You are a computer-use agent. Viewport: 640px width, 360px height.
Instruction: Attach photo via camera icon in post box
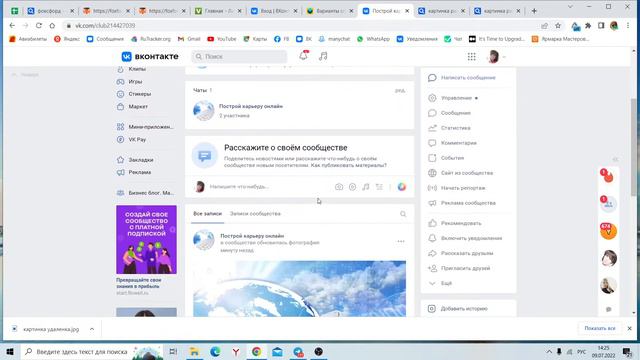tap(339, 187)
